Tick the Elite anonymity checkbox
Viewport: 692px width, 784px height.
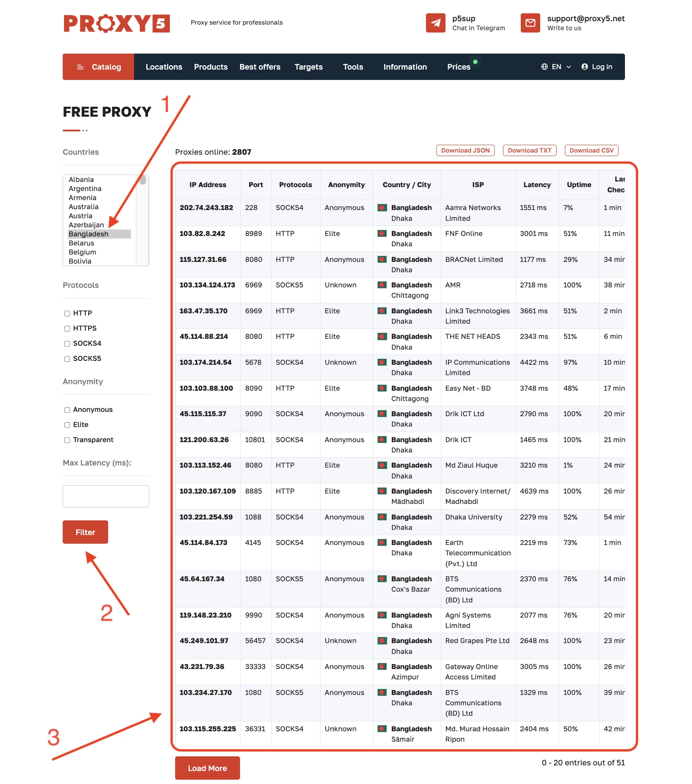pos(67,425)
